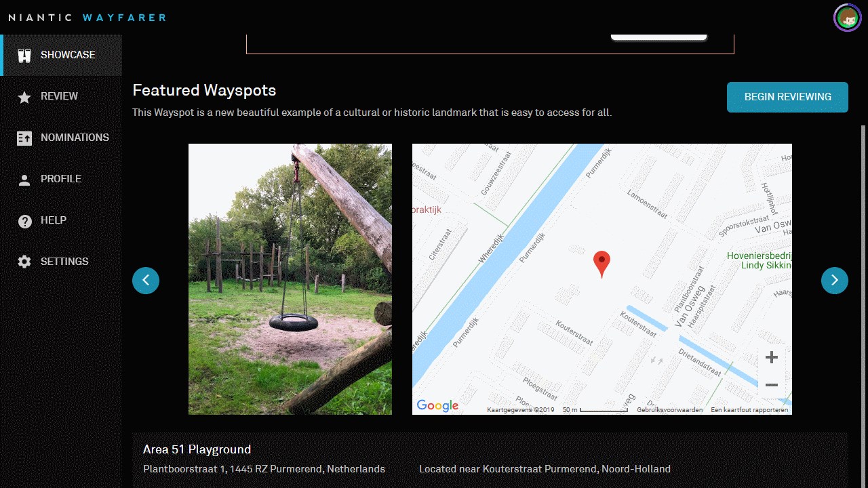
Task: Open the user avatar in top corner
Action: [x=847, y=18]
